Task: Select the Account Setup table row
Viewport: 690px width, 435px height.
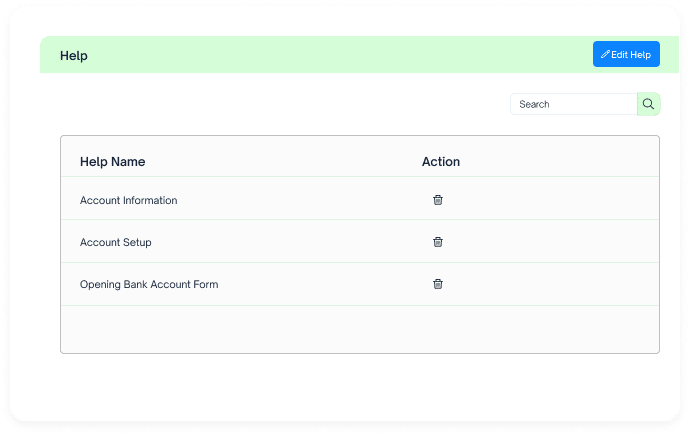Action: pos(360,241)
